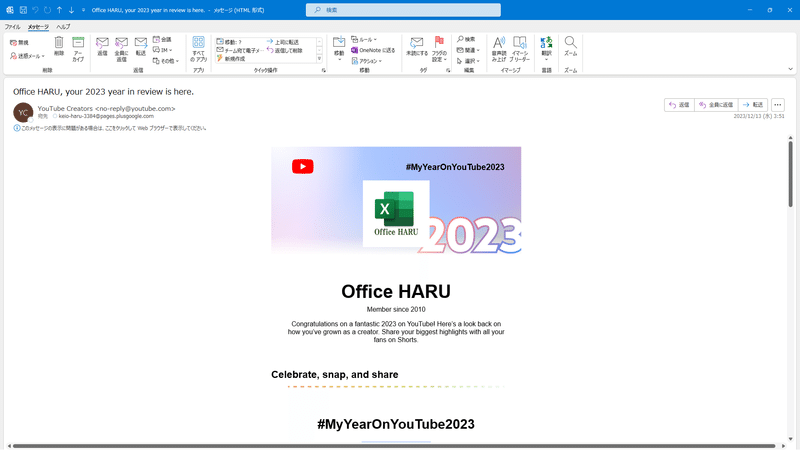The image size is (800, 450).
Task: Click the vertical scrollbar thumb
Action: 790,173
